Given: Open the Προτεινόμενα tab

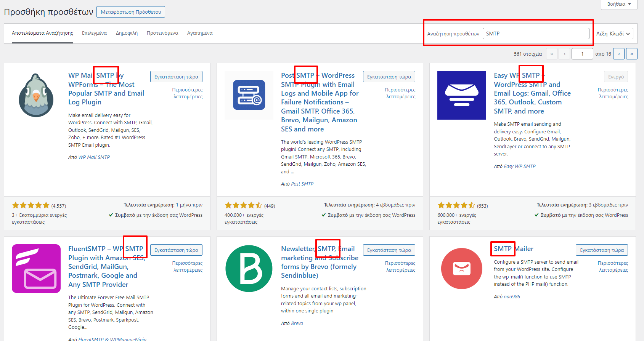Looking at the screenshot, I should point(162,33).
